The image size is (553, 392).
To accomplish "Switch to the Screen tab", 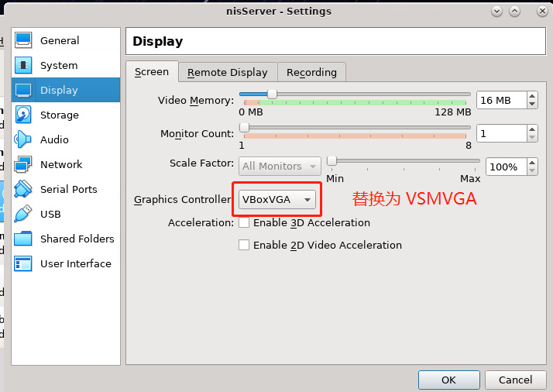I will [x=152, y=71].
